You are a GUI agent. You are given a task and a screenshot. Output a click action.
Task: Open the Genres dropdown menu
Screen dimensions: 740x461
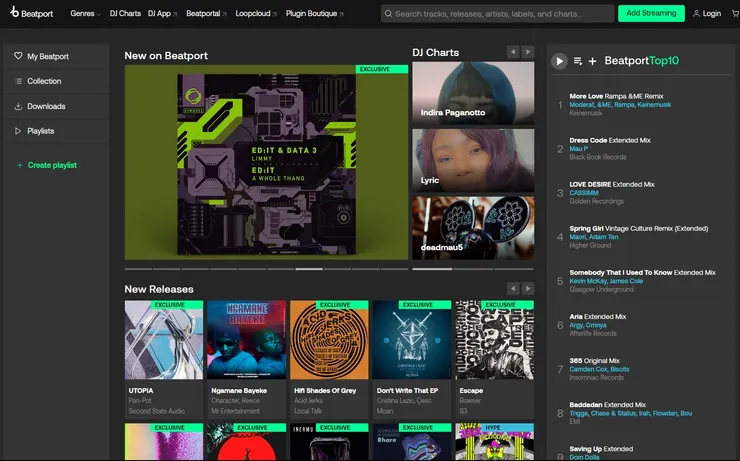click(85, 14)
